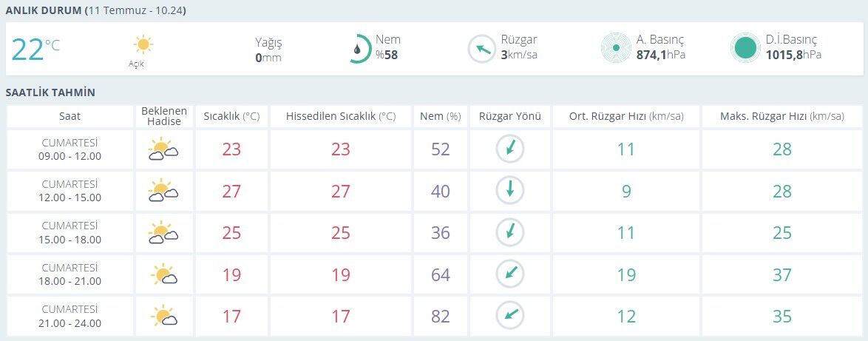Select the Beklenen Hadise column header
Screen dimensions: 868x341
click(164, 116)
